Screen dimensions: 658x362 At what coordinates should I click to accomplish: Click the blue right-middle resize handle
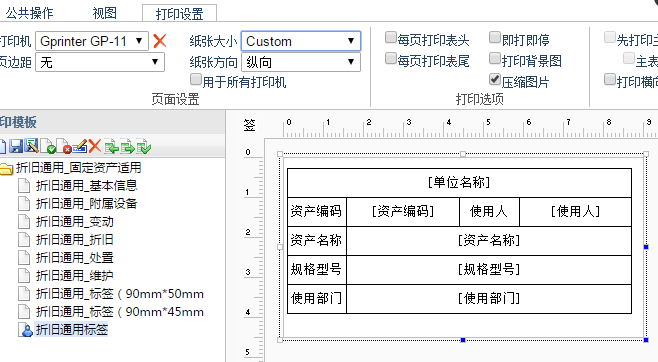pyautogui.click(x=646, y=247)
